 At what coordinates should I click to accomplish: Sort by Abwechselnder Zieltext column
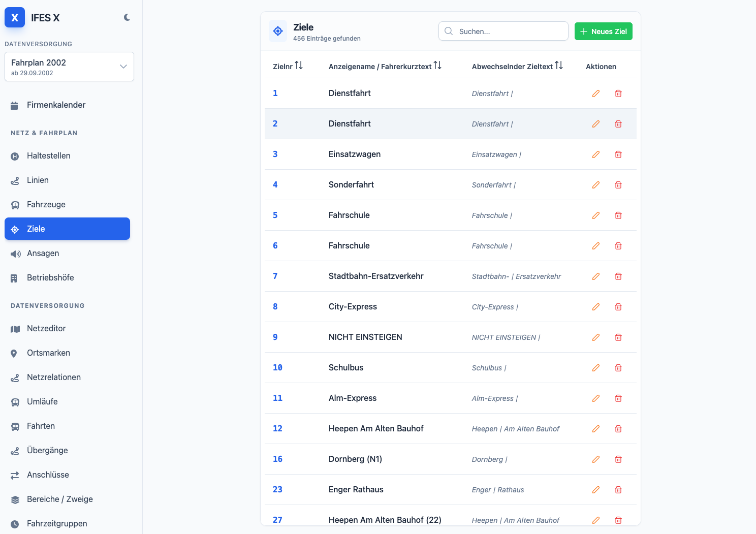coord(517,66)
